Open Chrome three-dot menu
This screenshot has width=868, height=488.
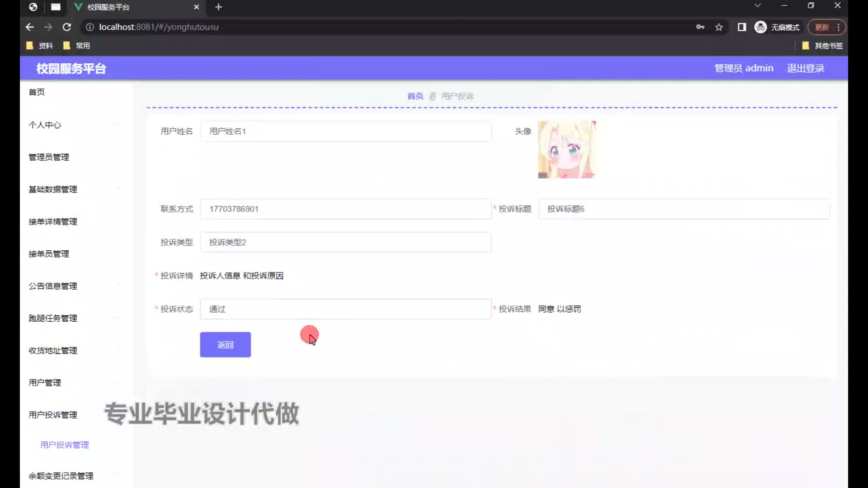[x=839, y=27]
